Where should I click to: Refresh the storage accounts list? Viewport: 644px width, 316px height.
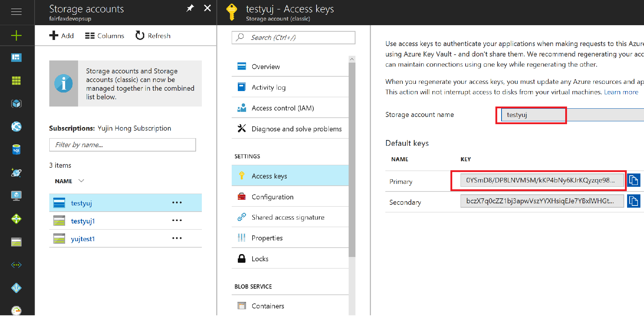coord(153,36)
